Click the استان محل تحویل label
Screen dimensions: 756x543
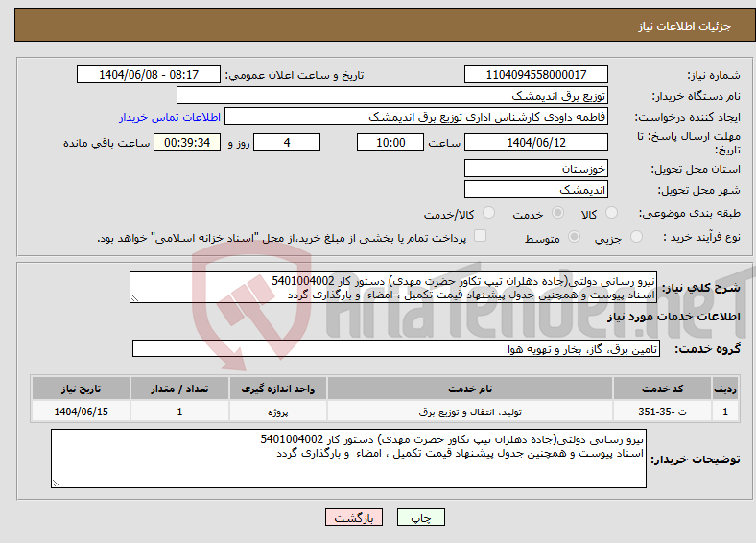point(696,169)
